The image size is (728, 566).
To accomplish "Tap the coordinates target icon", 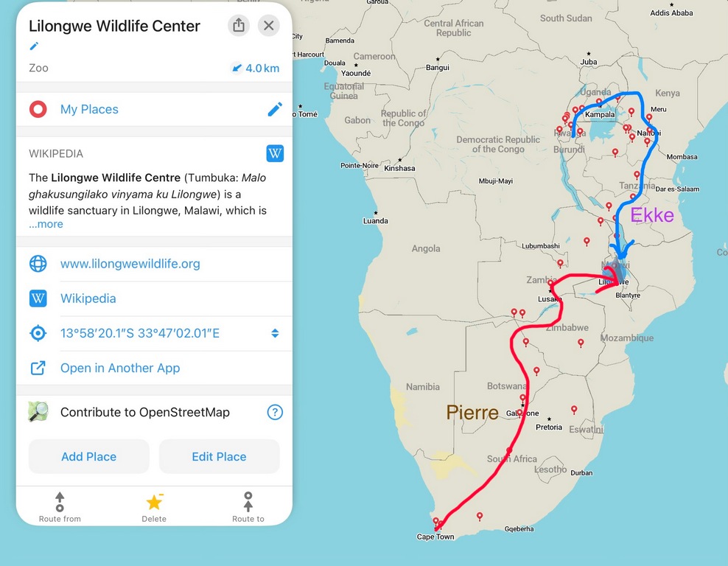I will click(38, 333).
